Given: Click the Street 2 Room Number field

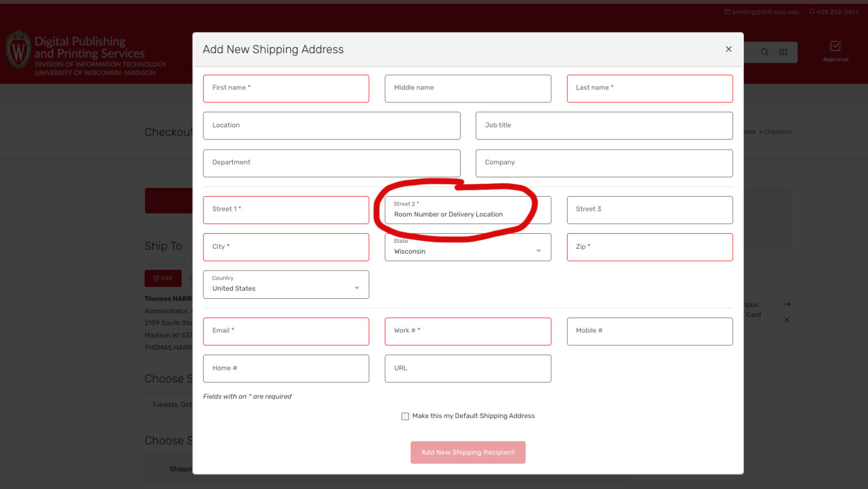Looking at the screenshot, I should 468,210.
